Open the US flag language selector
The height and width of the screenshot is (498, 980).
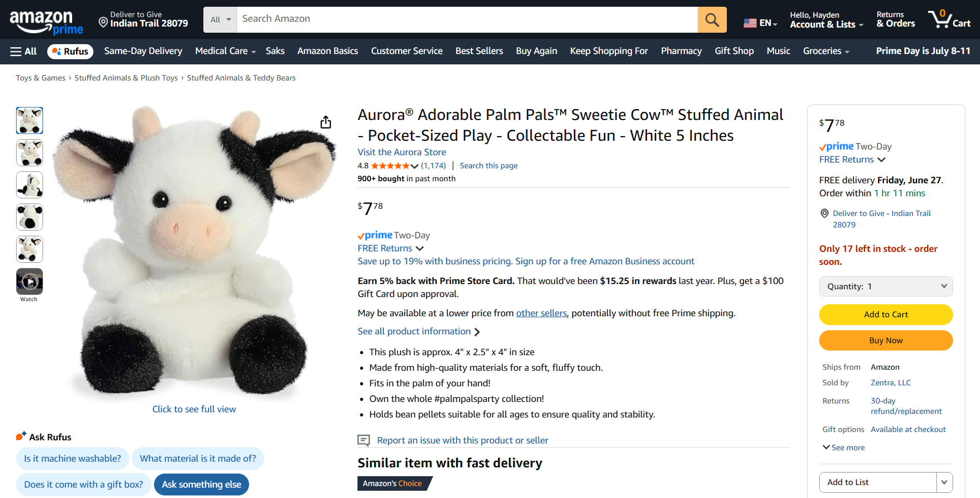pos(760,23)
